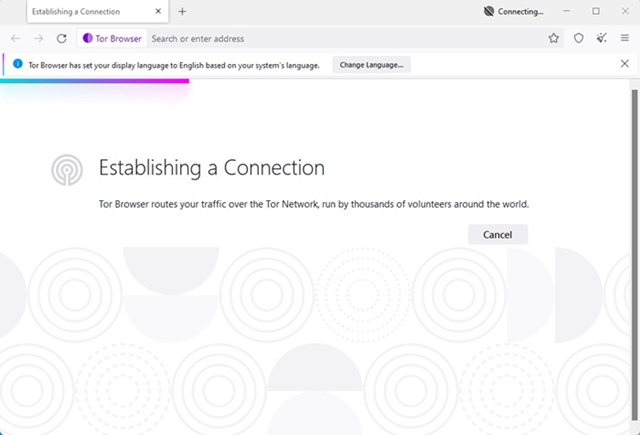Open the hamburger application menu
This screenshot has width=640, height=435.
pyautogui.click(x=624, y=38)
